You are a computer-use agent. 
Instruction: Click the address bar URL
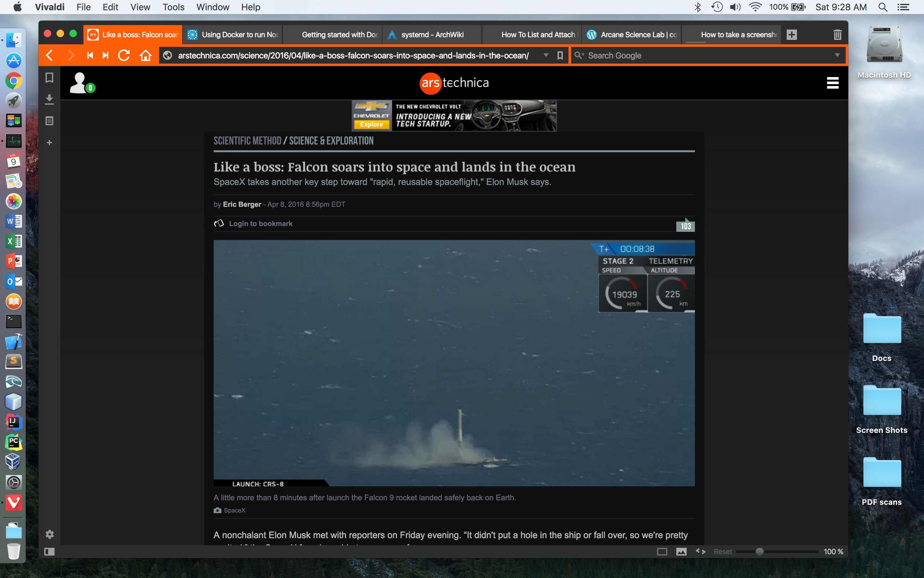pyautogui.click(x=353, y=56)
